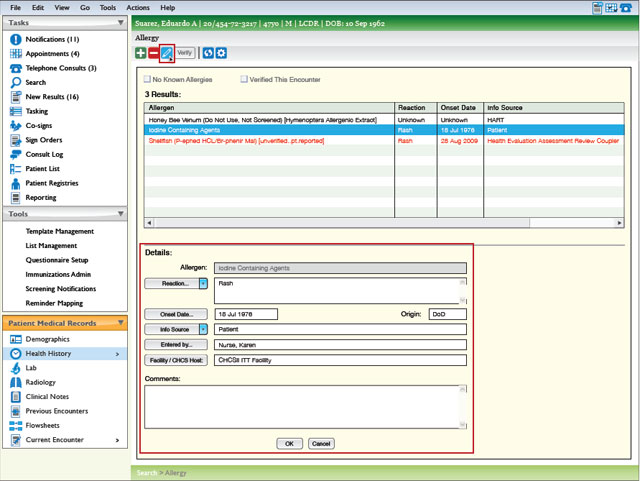640x481 pixels.
Task: Click the Search breadcrumb link at bottom
Action: 147,473
